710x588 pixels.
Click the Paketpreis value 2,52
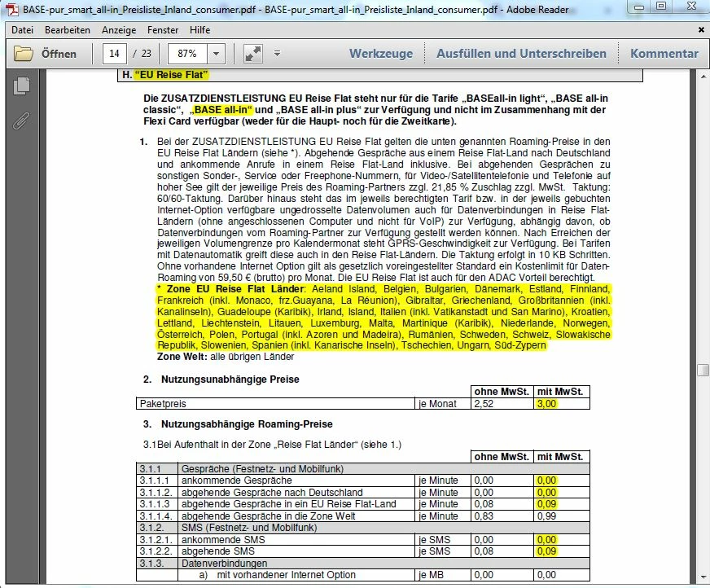coord(484,404)
